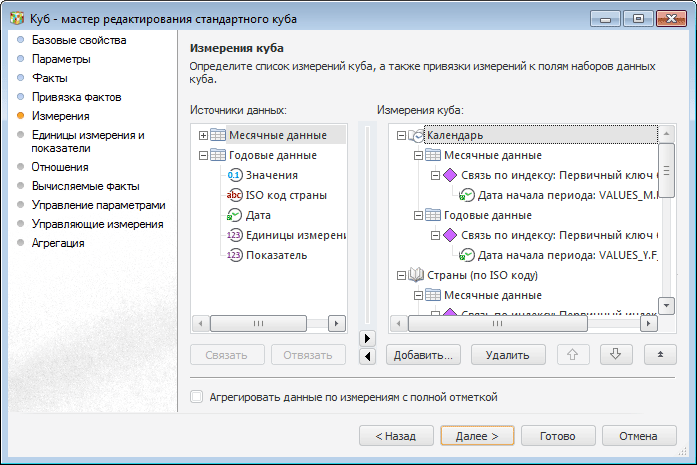Click the 123 icon beside Показатель
Screen dimensions: 697x465
pyautogui.click(x=235, y=255)
